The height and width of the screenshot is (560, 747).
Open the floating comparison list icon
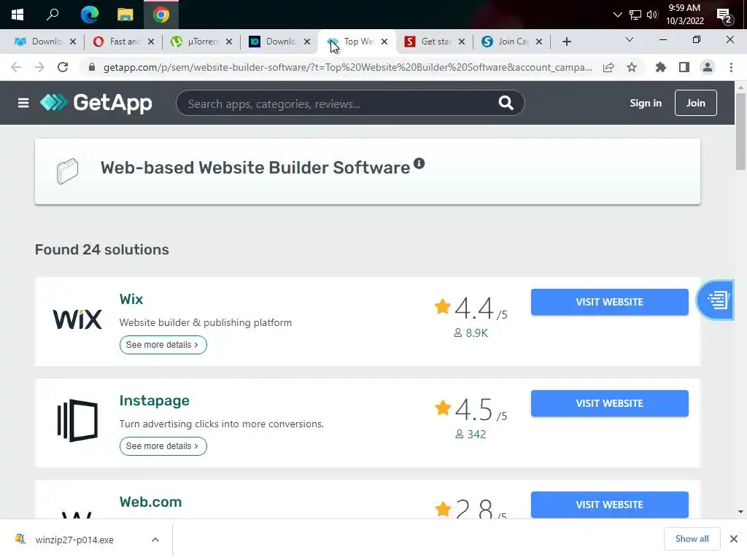(x=716, y=300)
